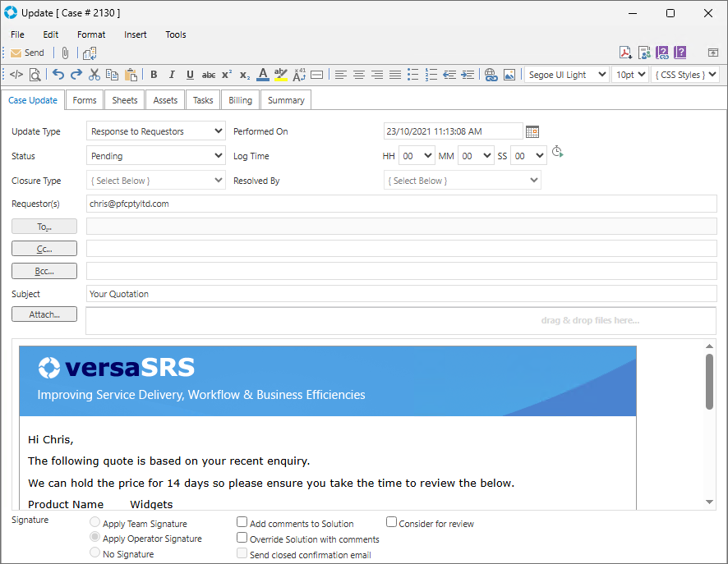Apply subscript formatting
728x564 pixels.
pos(245,75)
